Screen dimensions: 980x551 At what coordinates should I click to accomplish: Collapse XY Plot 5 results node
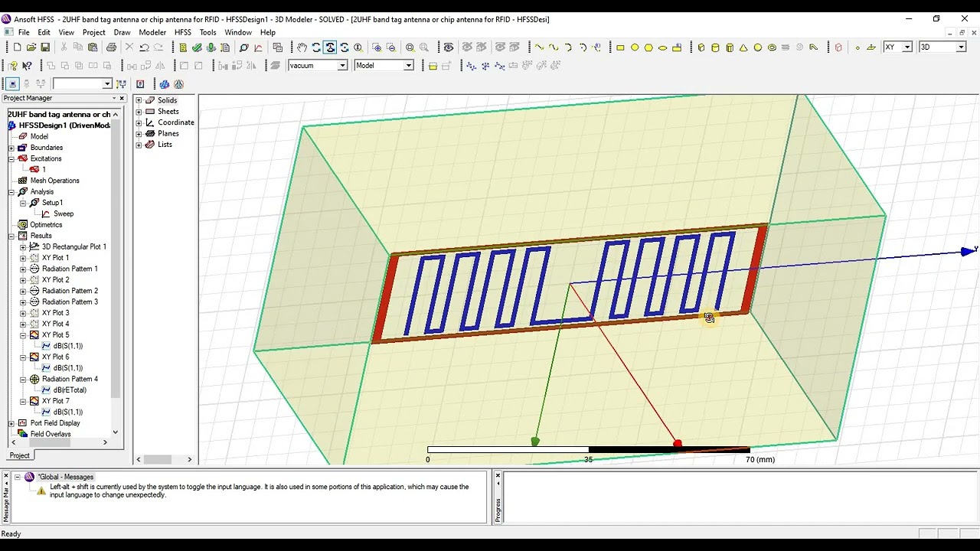tap(23, 335)
